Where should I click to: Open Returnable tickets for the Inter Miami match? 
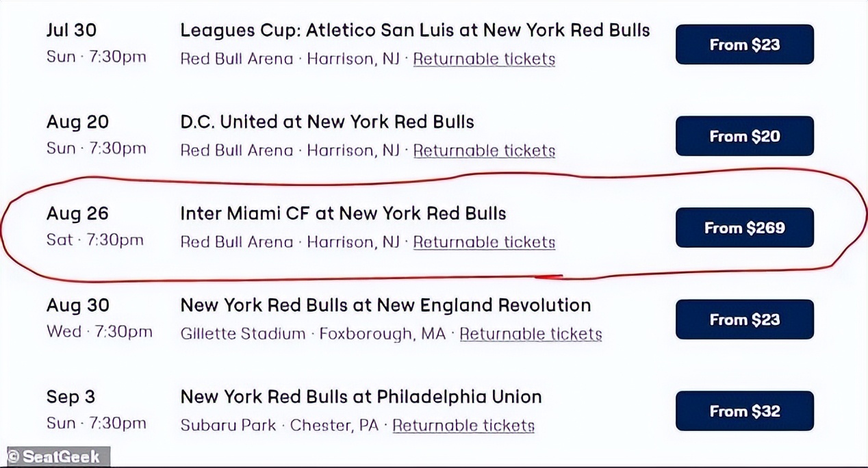click(x=484, y=242)
